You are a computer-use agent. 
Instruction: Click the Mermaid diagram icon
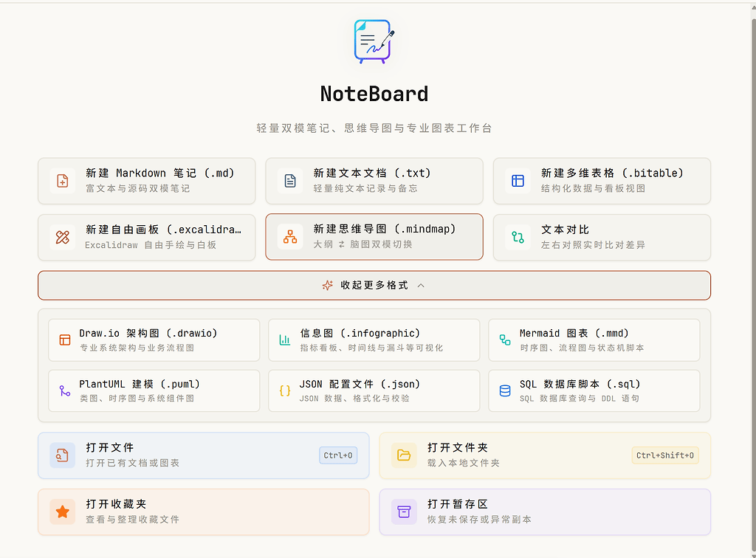[505, 340]
